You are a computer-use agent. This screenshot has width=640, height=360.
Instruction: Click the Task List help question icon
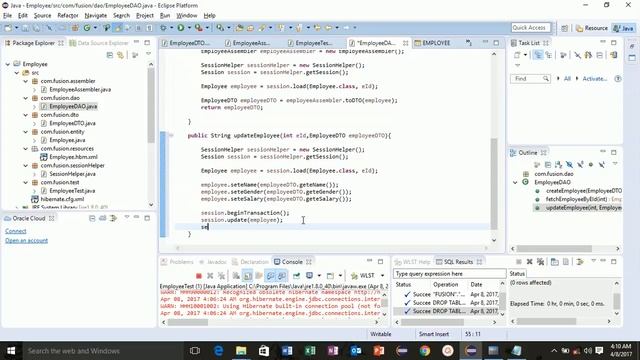coord(618,79)
